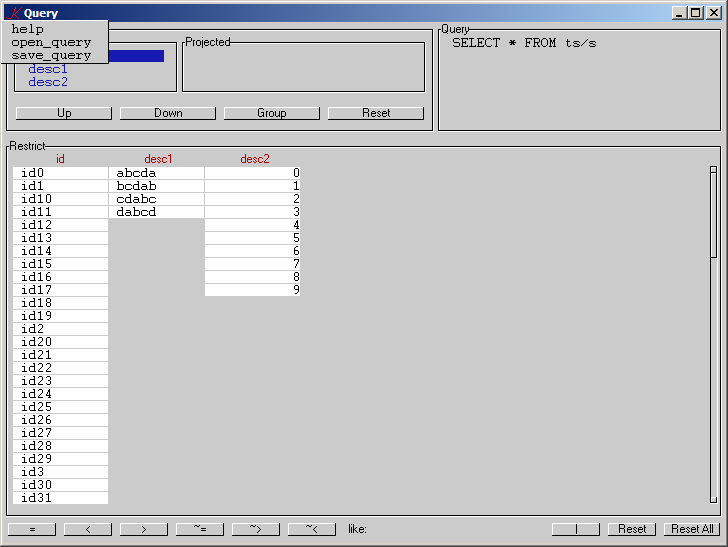Select desc1 in the attribute list
The image size is (728, 547).
[48, 69]
